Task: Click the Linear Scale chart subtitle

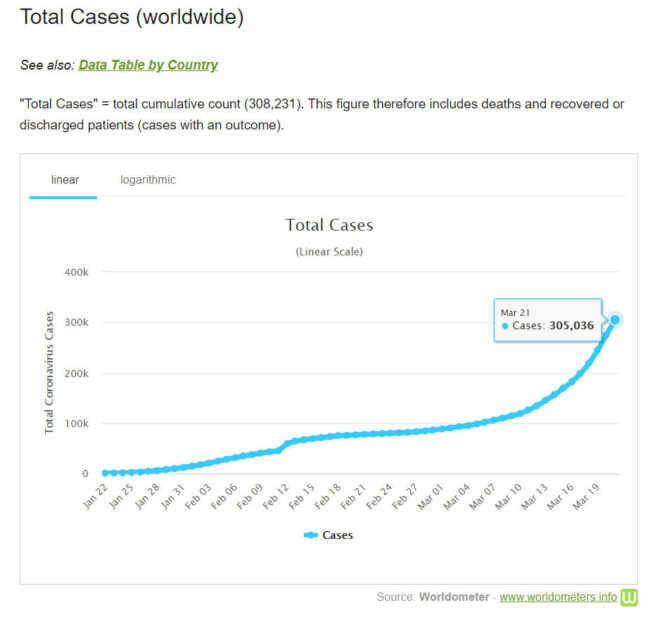Action: click(329, 251)
